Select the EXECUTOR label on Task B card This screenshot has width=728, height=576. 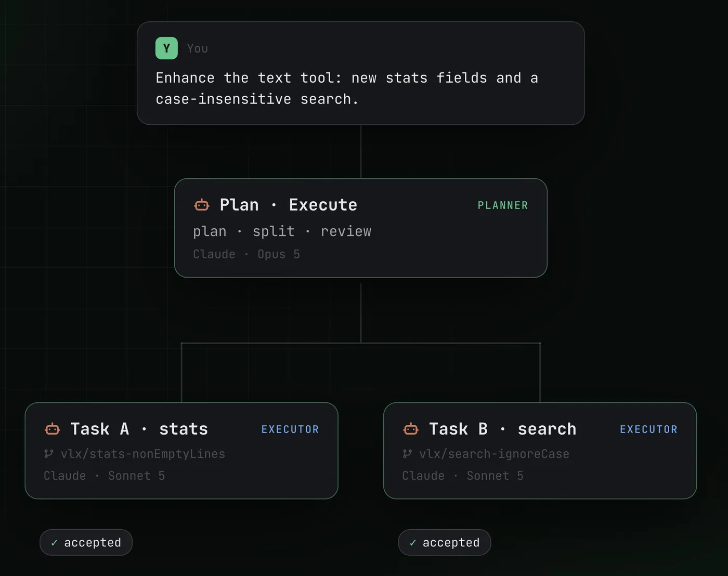click(648, 429)
